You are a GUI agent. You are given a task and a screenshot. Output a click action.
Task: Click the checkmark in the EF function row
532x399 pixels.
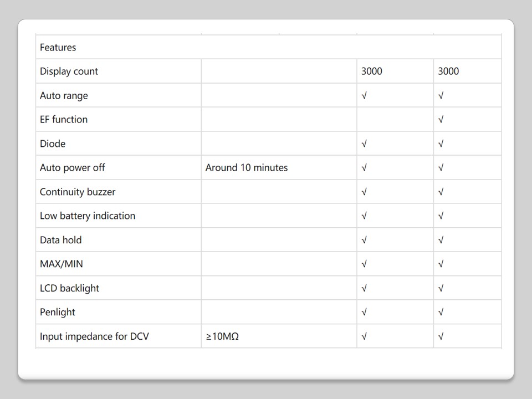coord(441,120)
